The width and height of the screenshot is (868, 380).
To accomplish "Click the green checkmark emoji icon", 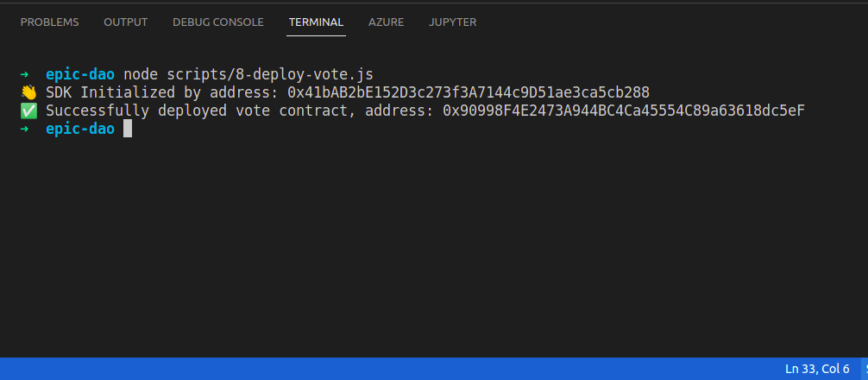I will (x=28, y=111).
